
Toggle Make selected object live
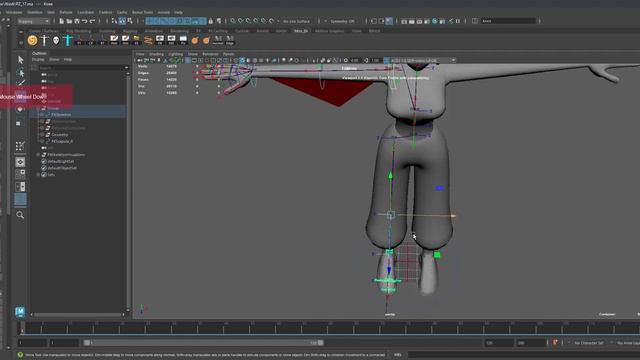(271, 21)
